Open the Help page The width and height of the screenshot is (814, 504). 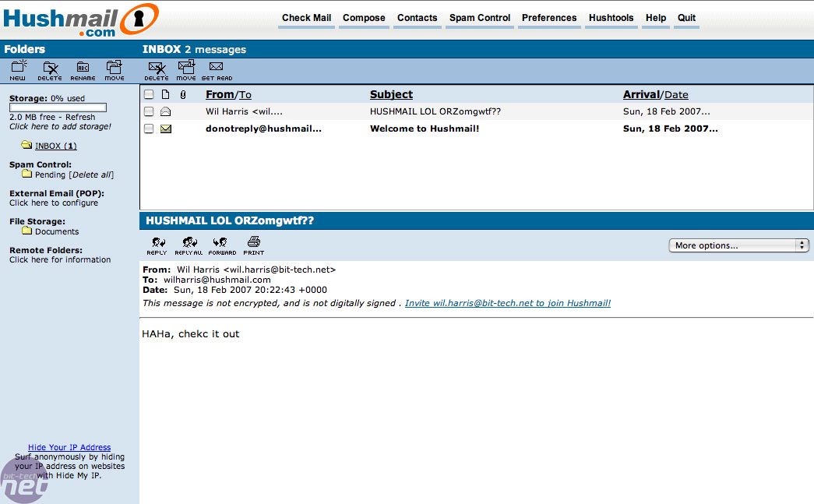(656, 18)
